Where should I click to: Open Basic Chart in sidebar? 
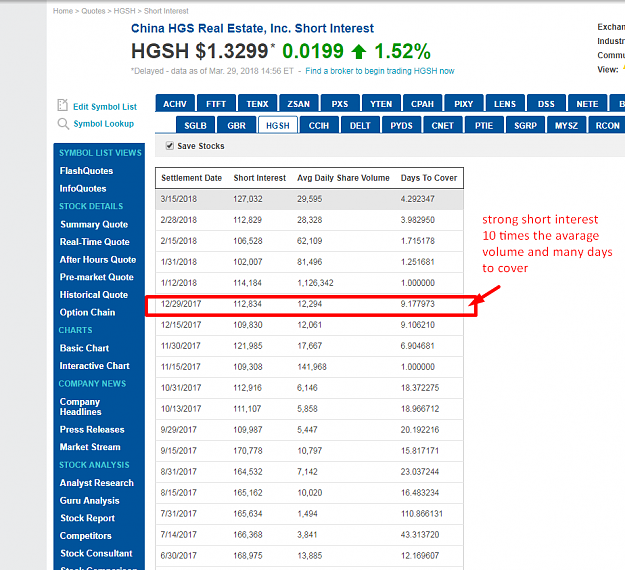pos(84,348)
